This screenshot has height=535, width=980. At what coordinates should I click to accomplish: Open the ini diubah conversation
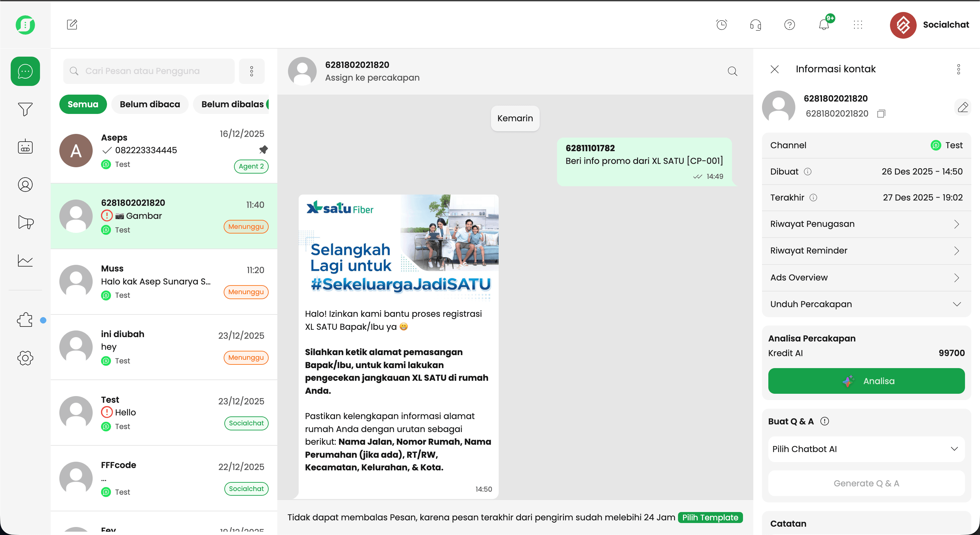[164, 347]
